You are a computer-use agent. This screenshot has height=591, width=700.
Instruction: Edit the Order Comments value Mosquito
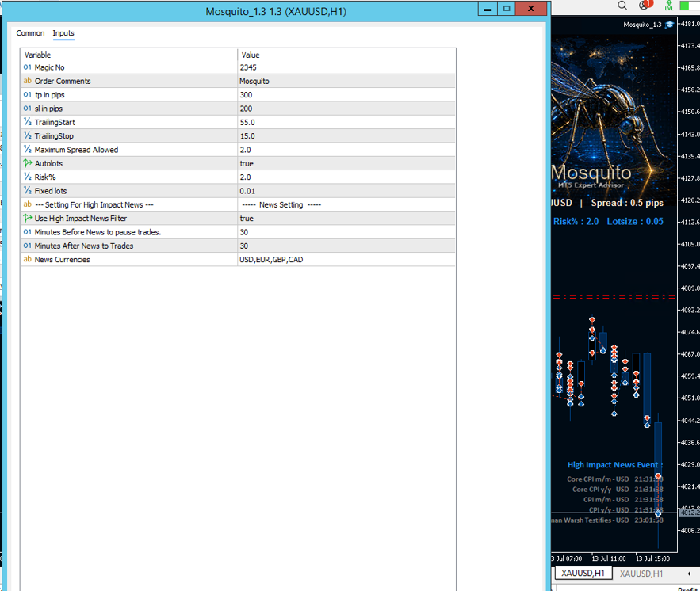click(346, 81)
